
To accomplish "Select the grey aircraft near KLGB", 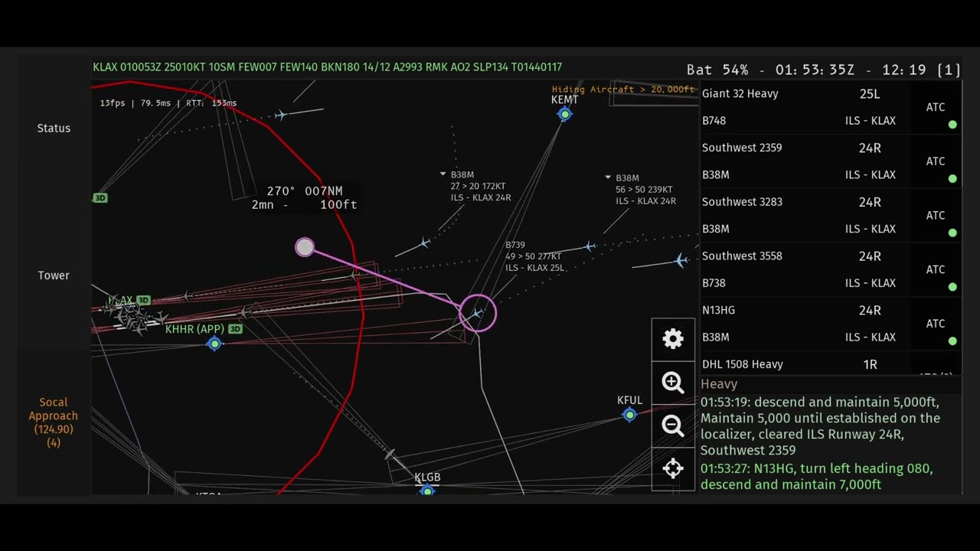I will [390, 455].
